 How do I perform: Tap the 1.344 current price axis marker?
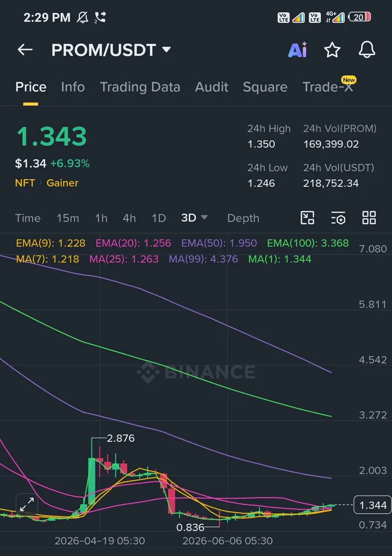click(373, 505)
